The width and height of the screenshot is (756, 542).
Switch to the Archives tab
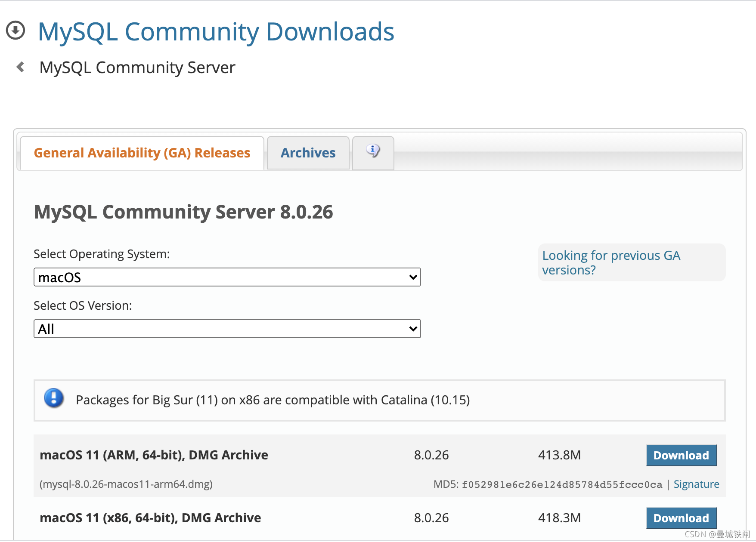pyautogui.click(x=308, y=153)
